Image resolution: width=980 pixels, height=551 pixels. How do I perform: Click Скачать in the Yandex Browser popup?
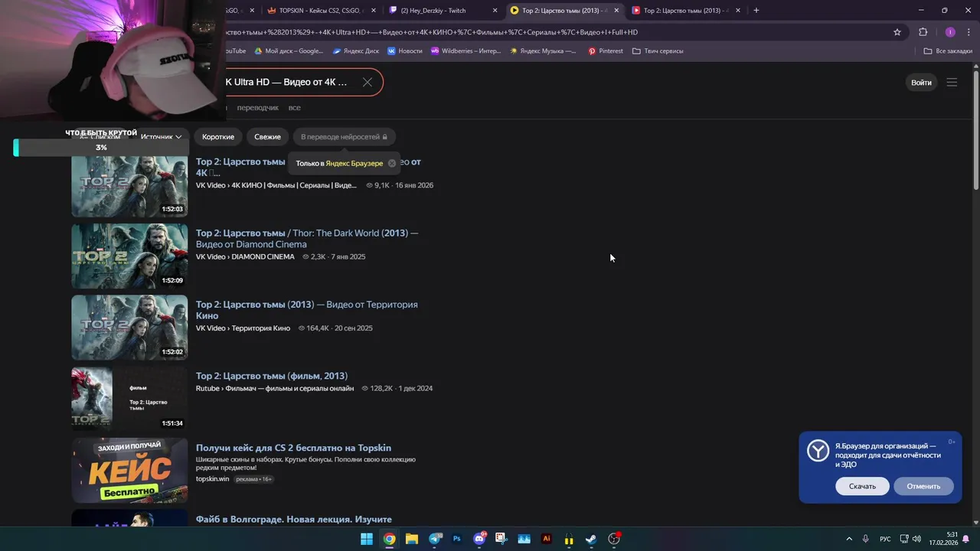862,486
